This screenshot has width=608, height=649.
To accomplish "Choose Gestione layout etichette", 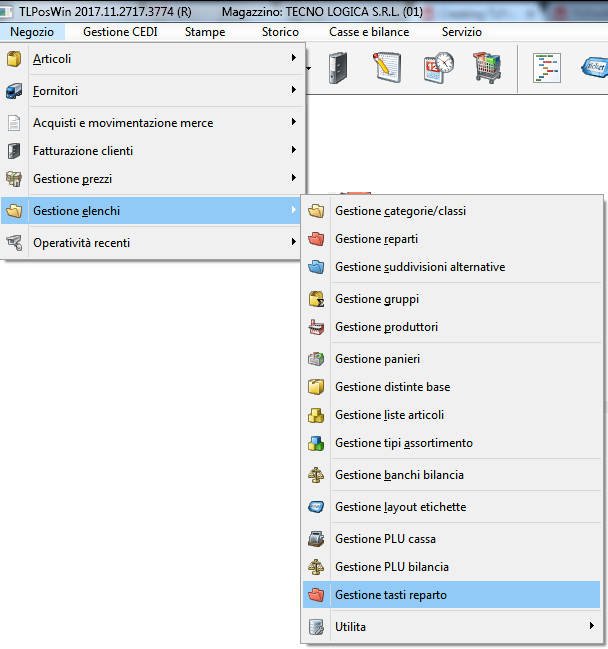I will [x=400, y=507].
